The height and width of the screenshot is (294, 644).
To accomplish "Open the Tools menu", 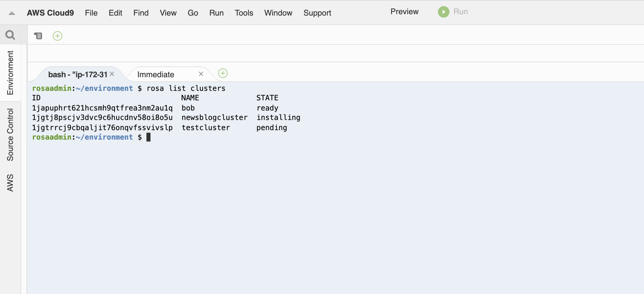I will (x=244, y=13).
